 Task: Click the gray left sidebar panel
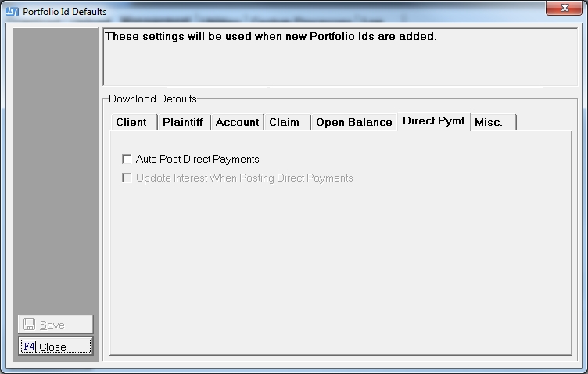pyautogui.click(x=56, y=172)
